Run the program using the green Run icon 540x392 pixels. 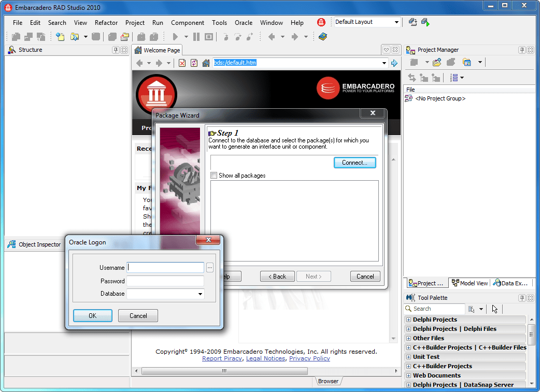[175, 36]
